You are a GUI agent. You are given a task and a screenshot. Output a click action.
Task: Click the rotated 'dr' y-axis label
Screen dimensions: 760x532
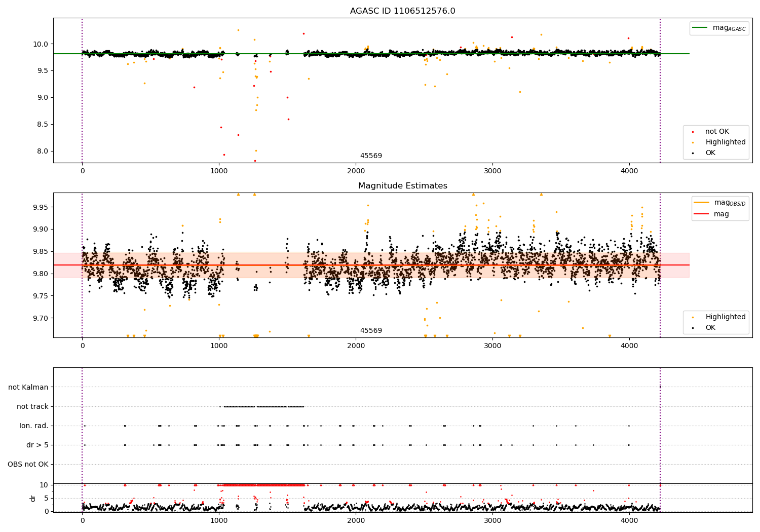(33, 498)
